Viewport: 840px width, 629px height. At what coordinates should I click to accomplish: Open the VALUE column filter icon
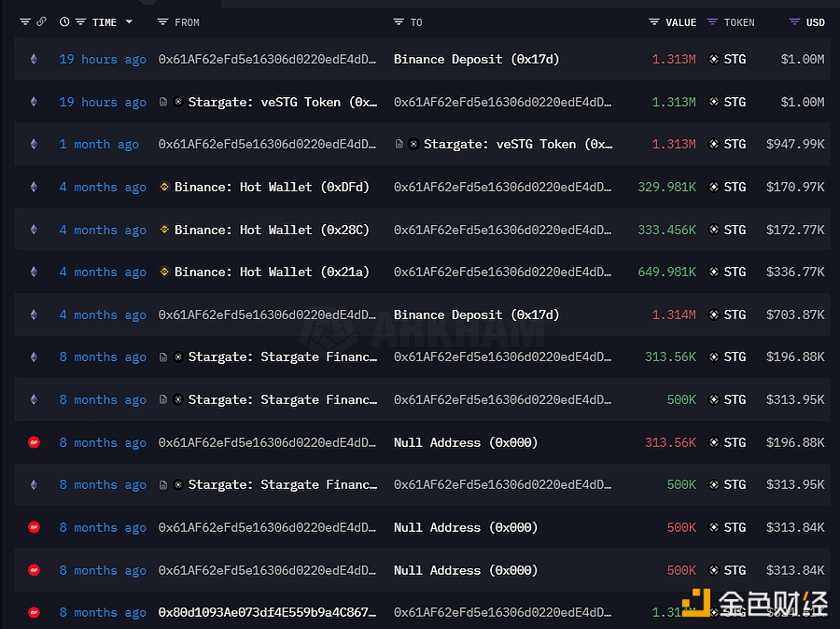point(654,22)
